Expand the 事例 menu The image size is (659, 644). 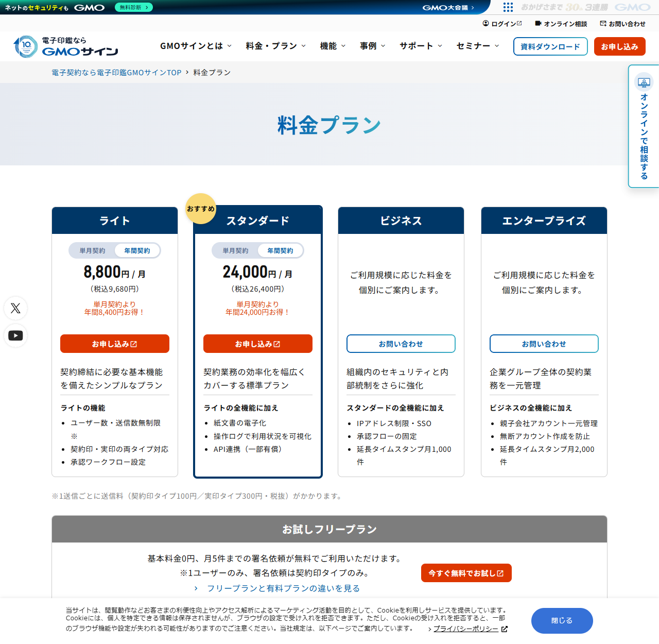coord(373,46)
